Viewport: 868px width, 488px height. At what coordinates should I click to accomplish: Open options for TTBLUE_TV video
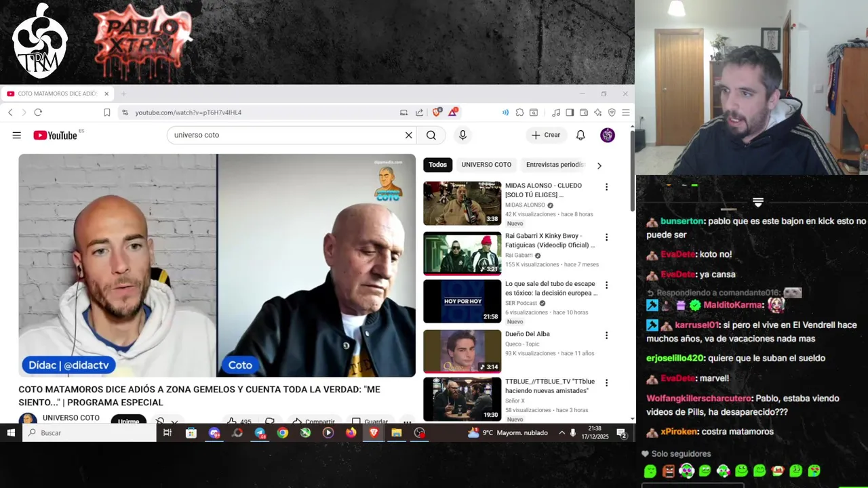[x=606, y=383]
